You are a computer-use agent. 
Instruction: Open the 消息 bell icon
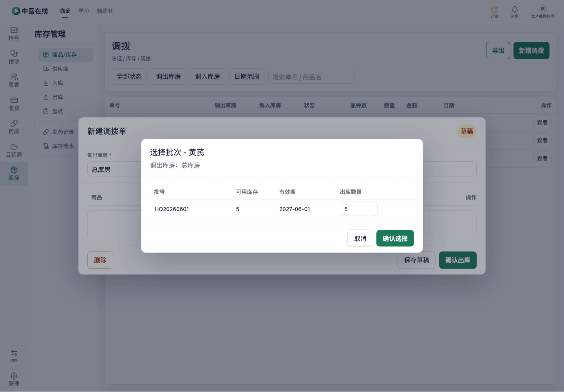point(515,12)
